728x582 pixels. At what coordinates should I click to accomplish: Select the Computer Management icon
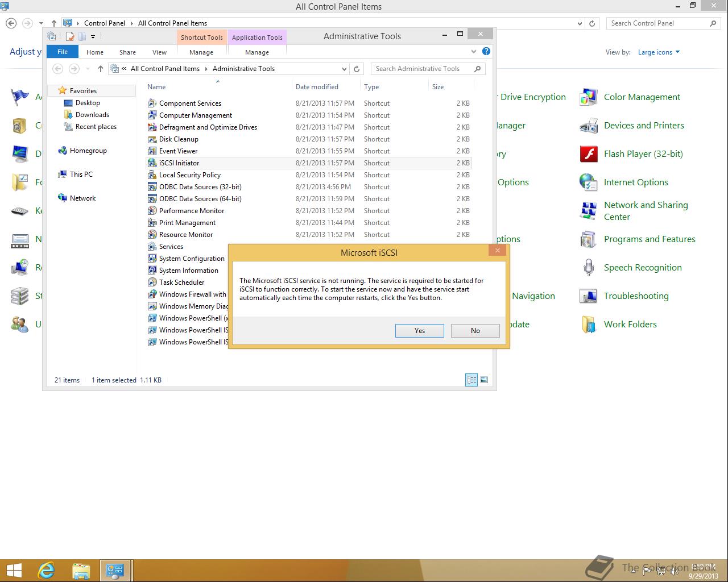[152, 115]
